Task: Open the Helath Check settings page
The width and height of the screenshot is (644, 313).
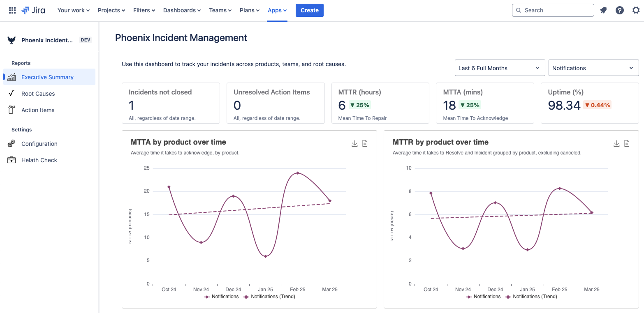Action: 39,160
